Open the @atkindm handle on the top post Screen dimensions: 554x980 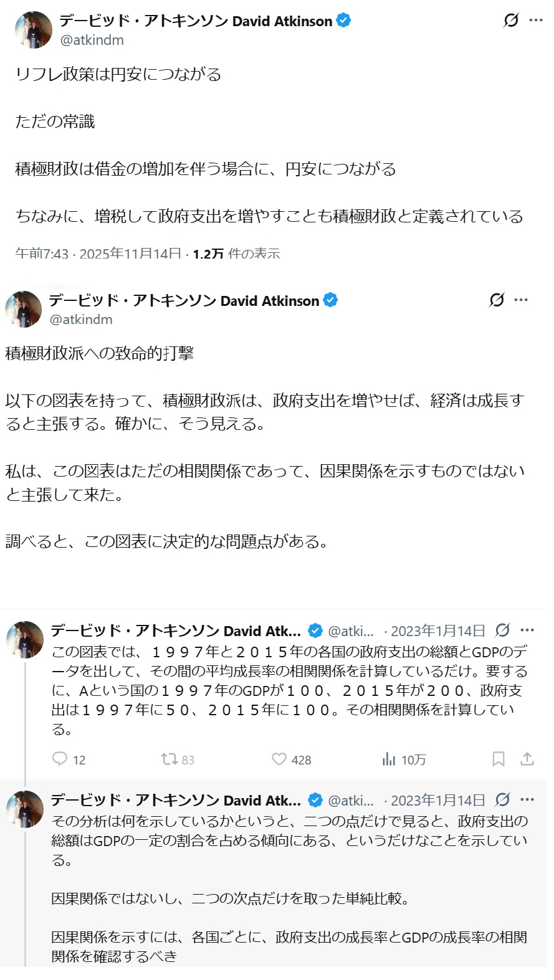92,40
